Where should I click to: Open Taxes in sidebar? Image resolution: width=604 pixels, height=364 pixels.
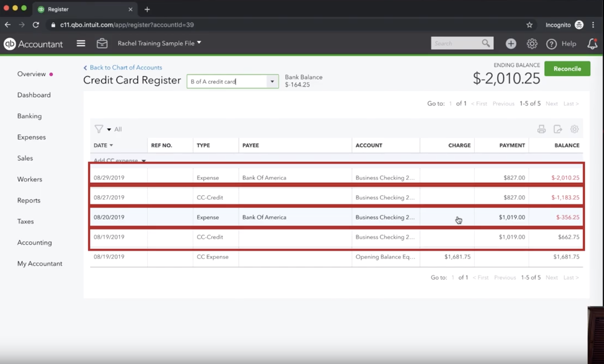coord(26,222)
